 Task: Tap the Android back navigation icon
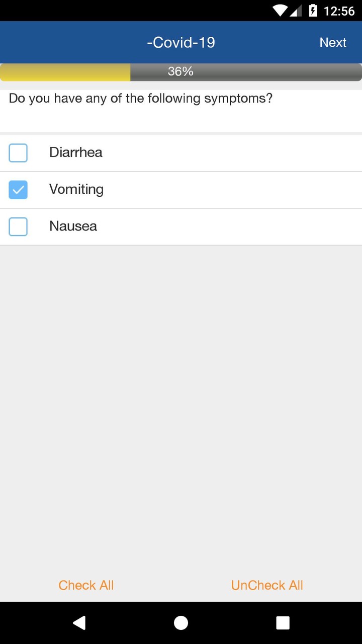79,623
